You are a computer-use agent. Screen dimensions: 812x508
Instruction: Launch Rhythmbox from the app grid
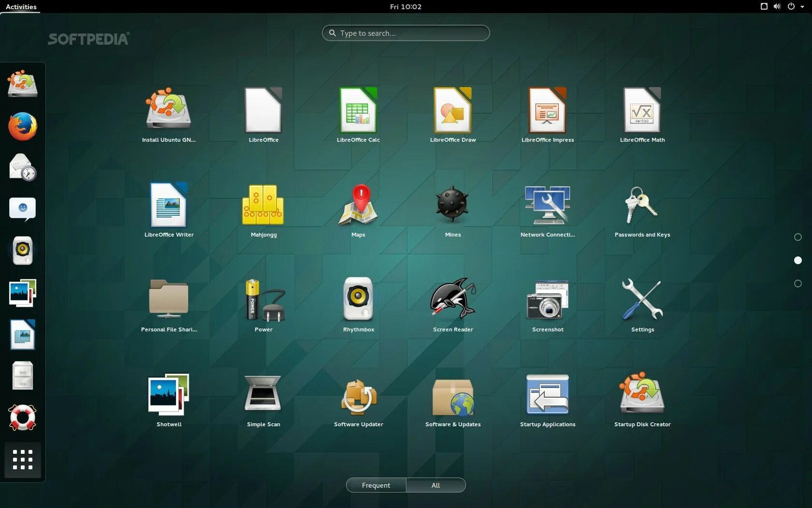[358, 304]
